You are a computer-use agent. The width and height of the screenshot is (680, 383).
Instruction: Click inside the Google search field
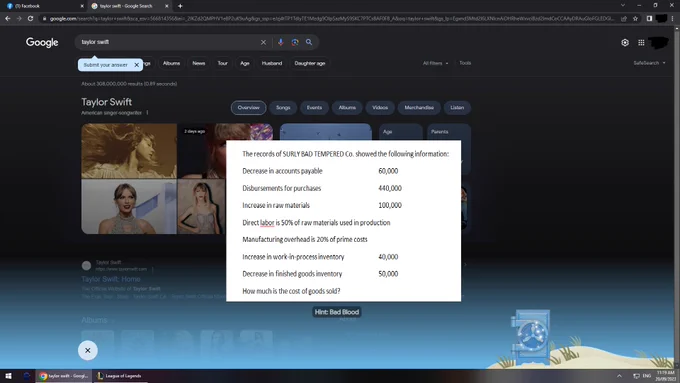click(169, 42)
